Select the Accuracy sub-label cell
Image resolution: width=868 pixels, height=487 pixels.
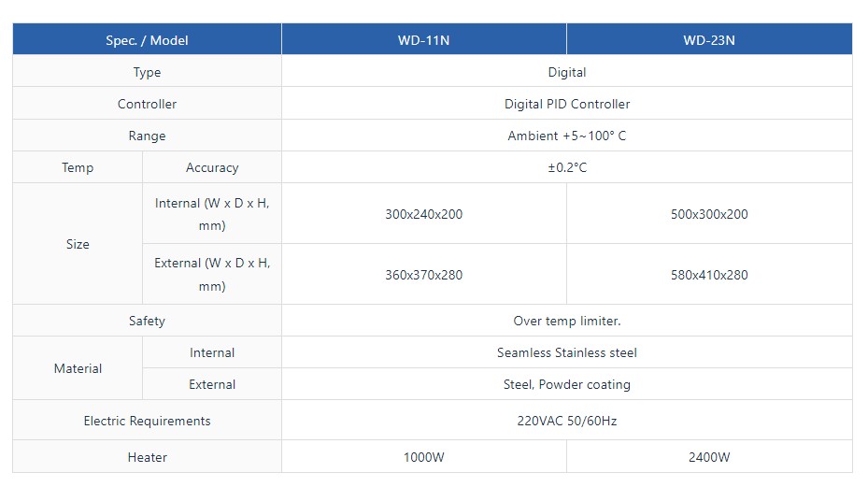pos(212,167)
